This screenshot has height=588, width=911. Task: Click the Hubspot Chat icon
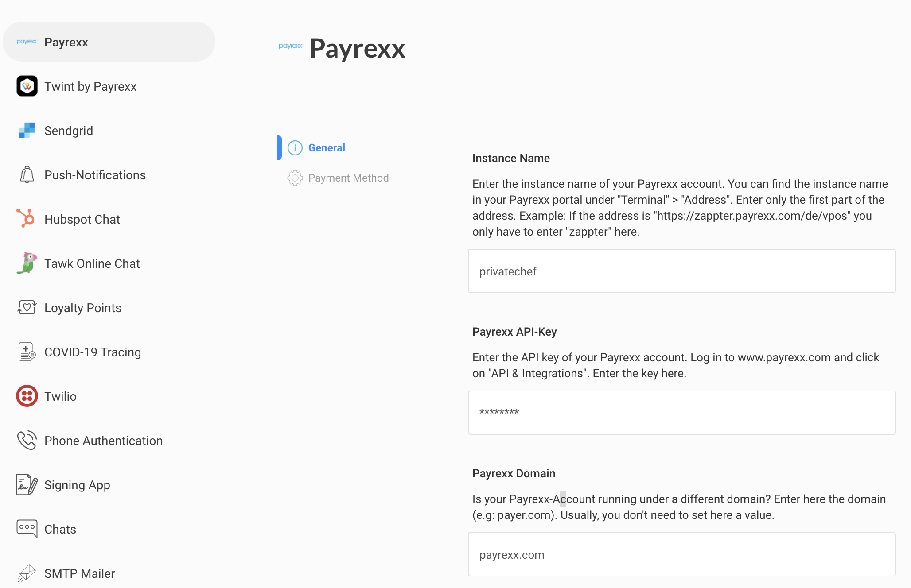pos(26,218)
